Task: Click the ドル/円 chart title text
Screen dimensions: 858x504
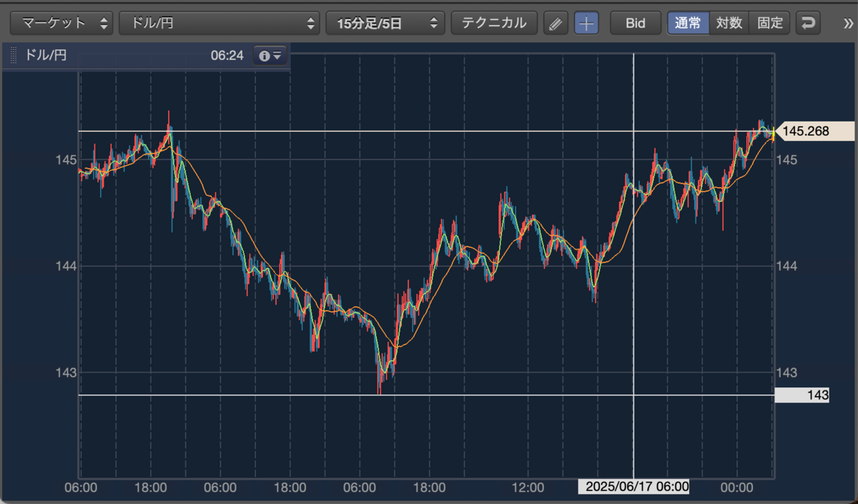Action: coord(45,55)
